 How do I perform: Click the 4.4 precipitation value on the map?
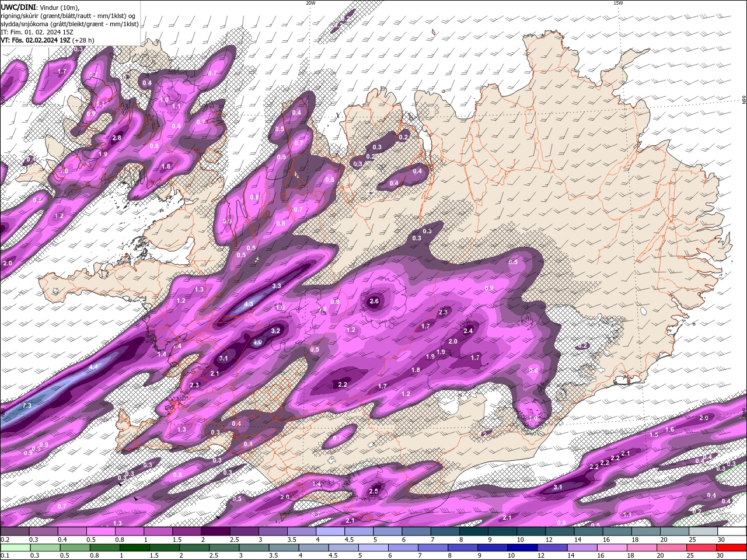click(x=93, y=367)
